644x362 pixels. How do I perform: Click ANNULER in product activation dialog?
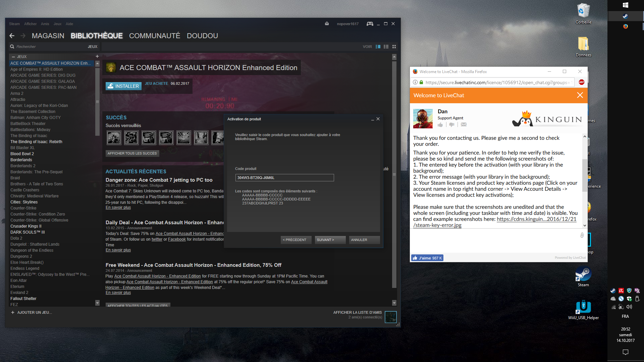[364, 240]
